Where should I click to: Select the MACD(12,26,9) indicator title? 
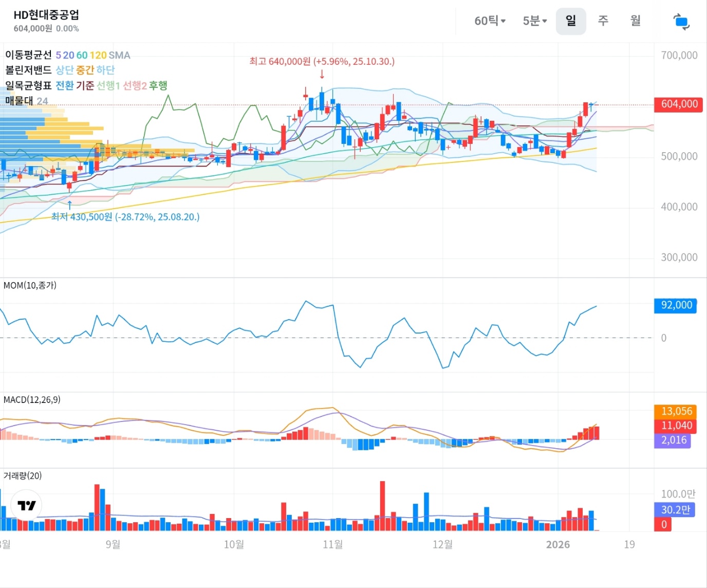pos(32,399)
